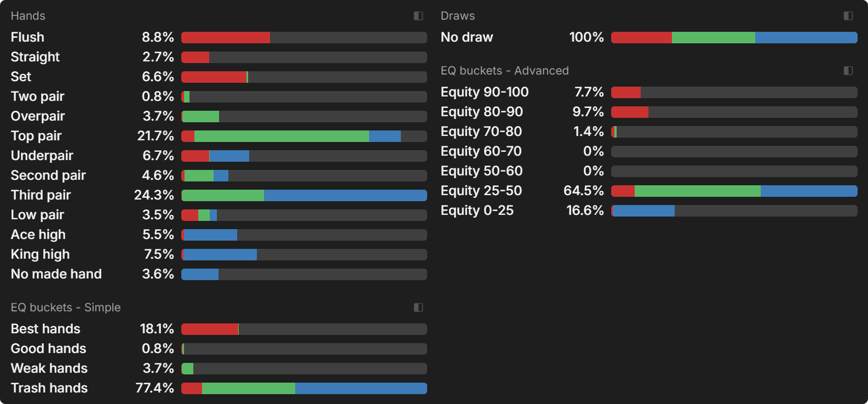Image resolution: width=868 pixels, height=404 pixels.
Task: Click the Hands panel layout icon
Action: 418,16
